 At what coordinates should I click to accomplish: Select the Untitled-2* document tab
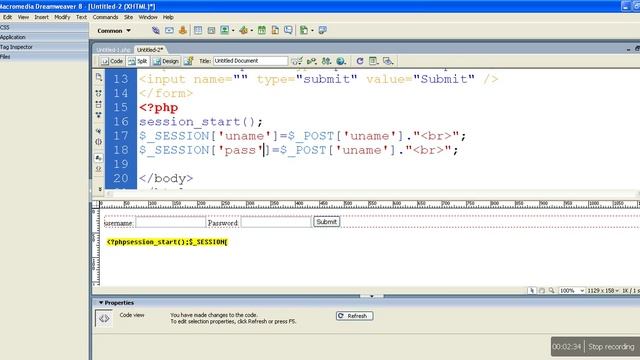150,50
